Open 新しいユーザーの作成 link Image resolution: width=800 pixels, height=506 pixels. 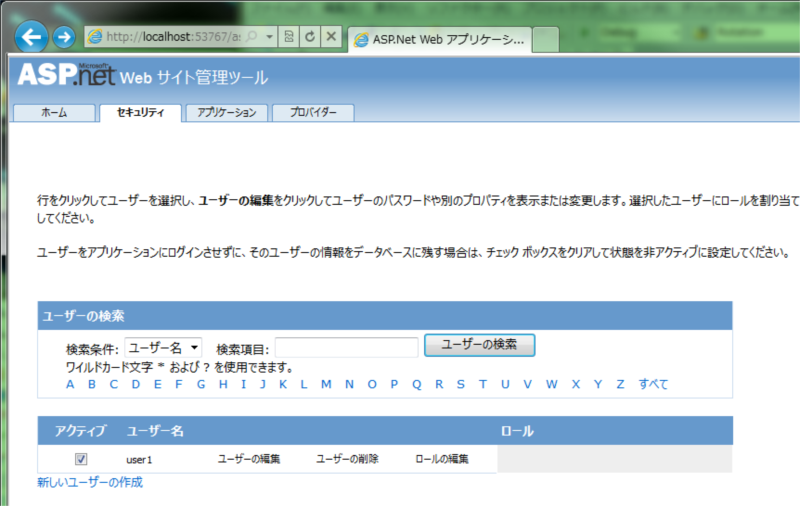(90, 482)
